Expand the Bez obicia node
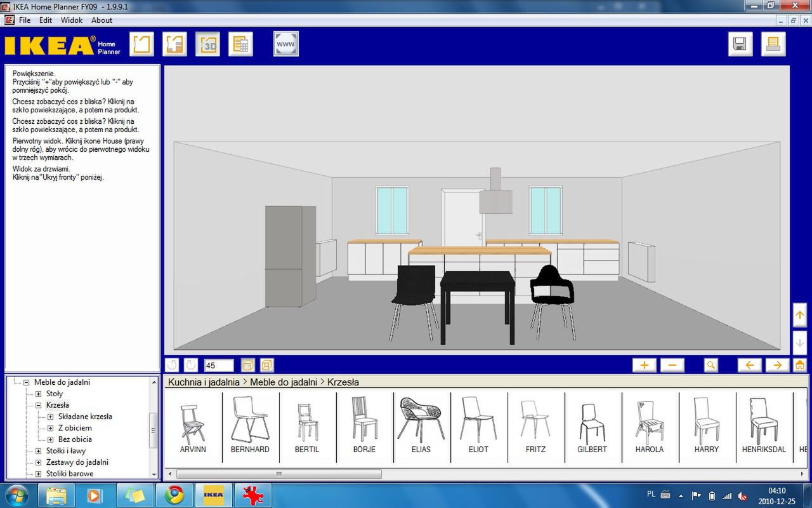The width and height of the screenshot is (812, 508). coord(51,439)
